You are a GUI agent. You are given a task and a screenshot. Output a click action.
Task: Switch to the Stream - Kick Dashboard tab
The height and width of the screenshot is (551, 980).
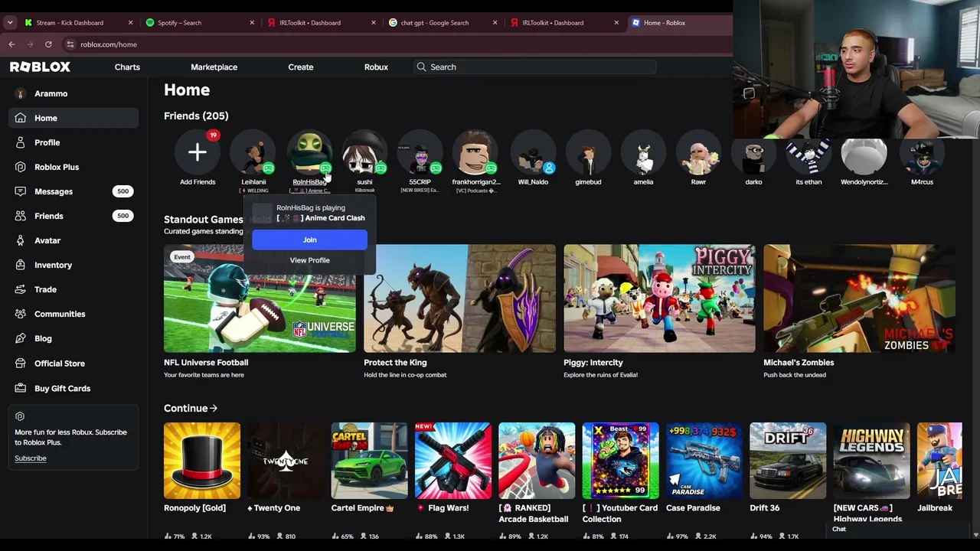pos(70,23)
